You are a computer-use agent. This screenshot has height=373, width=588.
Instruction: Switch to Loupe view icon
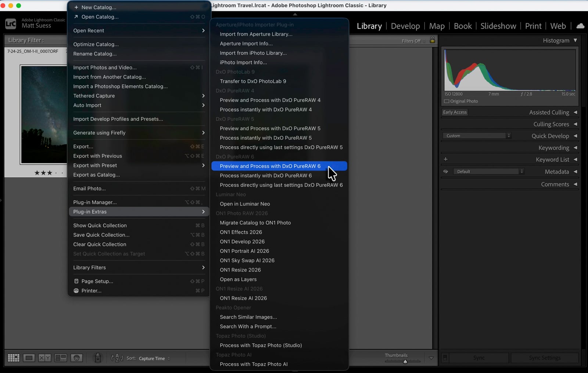point(29,358)
